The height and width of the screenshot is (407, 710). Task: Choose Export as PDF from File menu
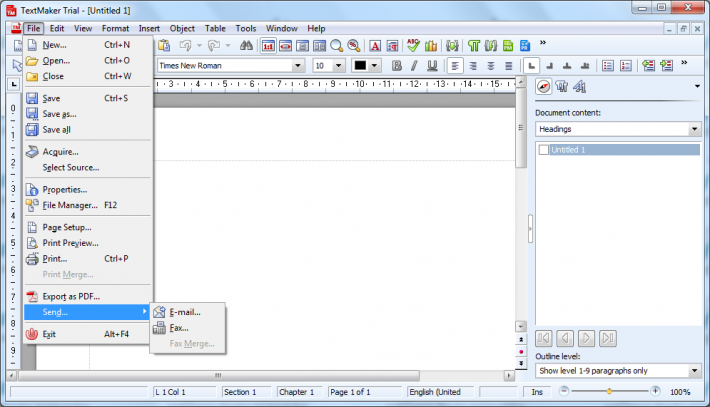pos(88,297)
